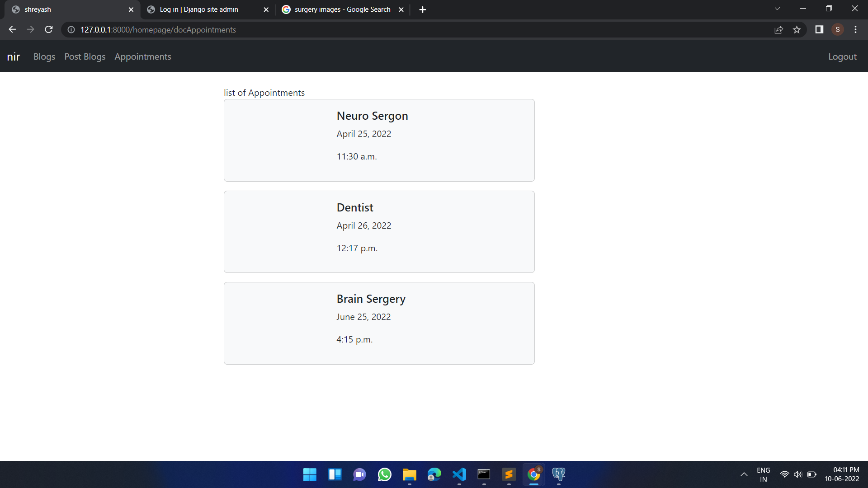Open pgAdmin from the taskbar
This screenshot has width=868, height=488.
tap(558, 474)
